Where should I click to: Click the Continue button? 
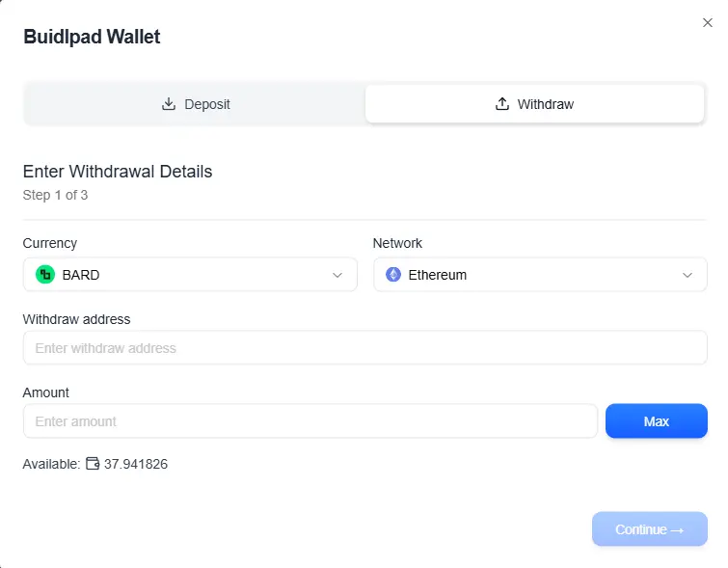[649, 529]
